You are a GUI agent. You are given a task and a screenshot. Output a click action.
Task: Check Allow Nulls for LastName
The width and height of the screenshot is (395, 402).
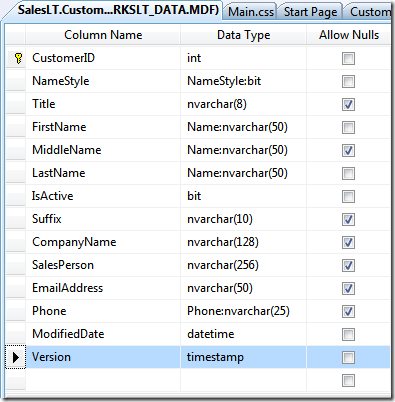tap(348, 174)
